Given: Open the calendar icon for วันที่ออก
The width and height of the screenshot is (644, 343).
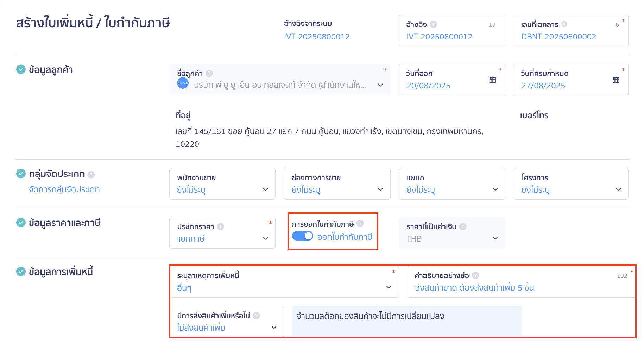Looking at the screenshot, I should [x=493, y=80].
